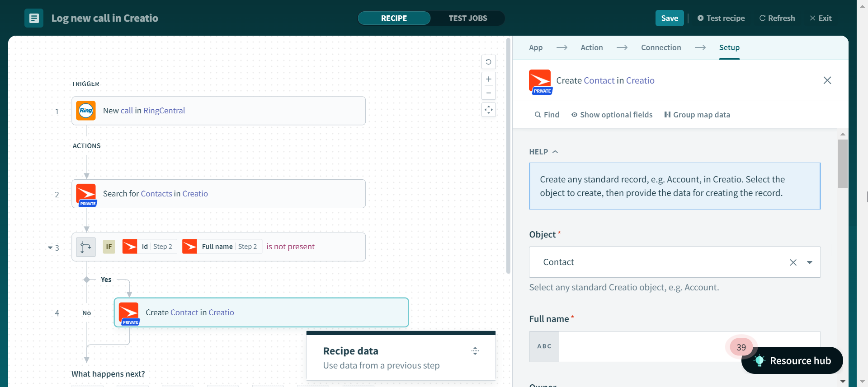
Task: Exit the recipe editor
Action: 821,18
